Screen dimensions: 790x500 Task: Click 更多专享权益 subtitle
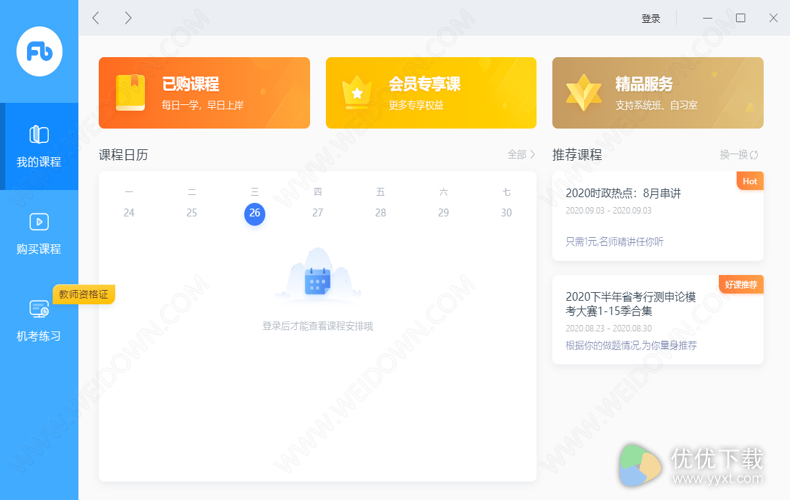click(x=416, y=105)
